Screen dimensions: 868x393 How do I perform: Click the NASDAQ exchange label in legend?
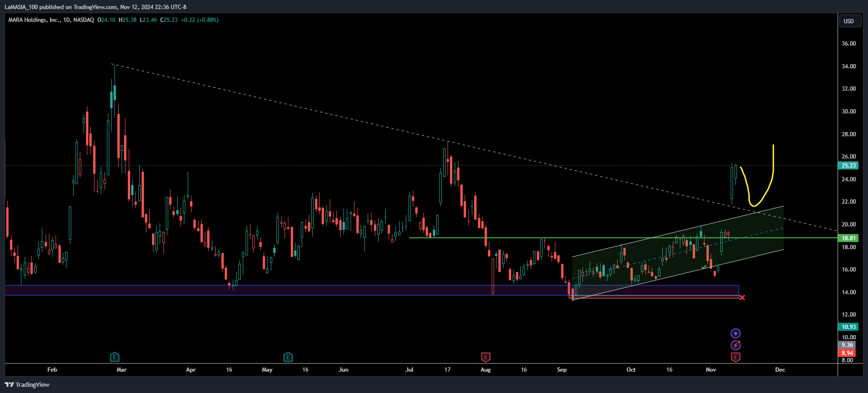(x=84, y=20)
